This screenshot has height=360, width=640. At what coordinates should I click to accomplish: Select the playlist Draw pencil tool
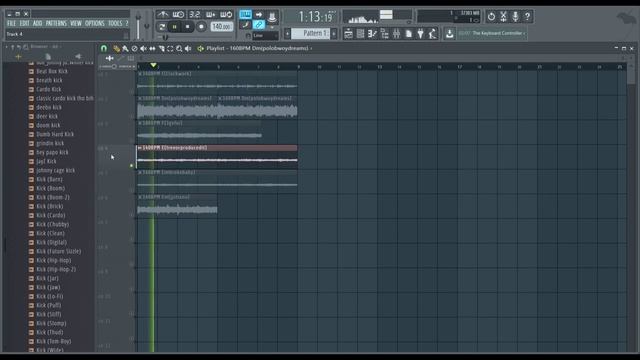coord(116,49)
